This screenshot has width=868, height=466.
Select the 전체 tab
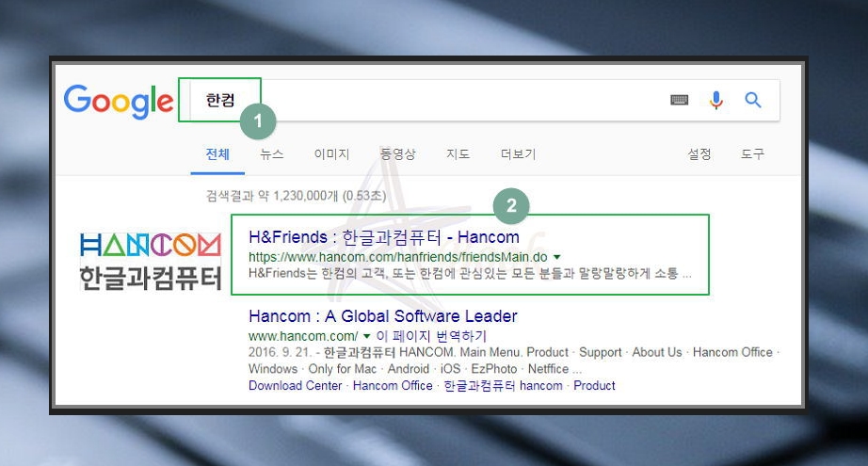217,153
